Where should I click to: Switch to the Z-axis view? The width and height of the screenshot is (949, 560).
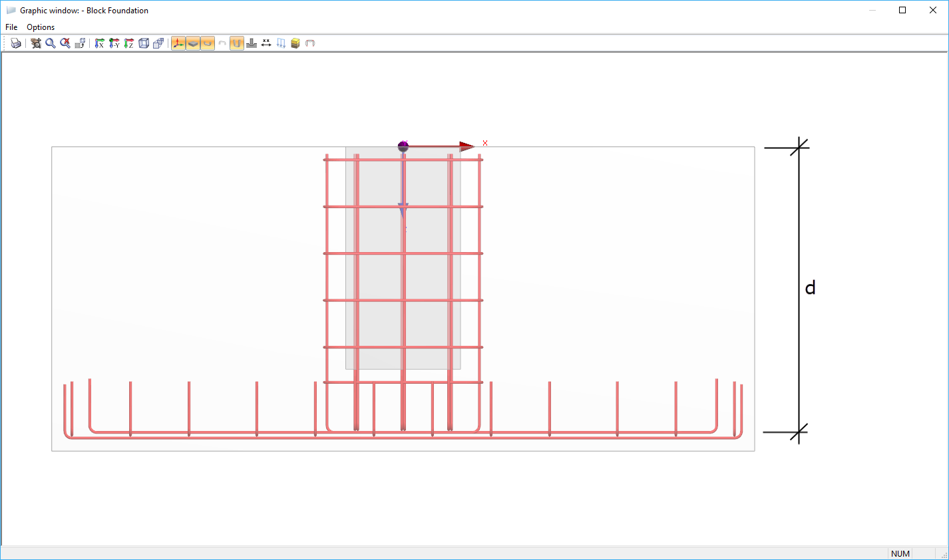pos(128,43)
